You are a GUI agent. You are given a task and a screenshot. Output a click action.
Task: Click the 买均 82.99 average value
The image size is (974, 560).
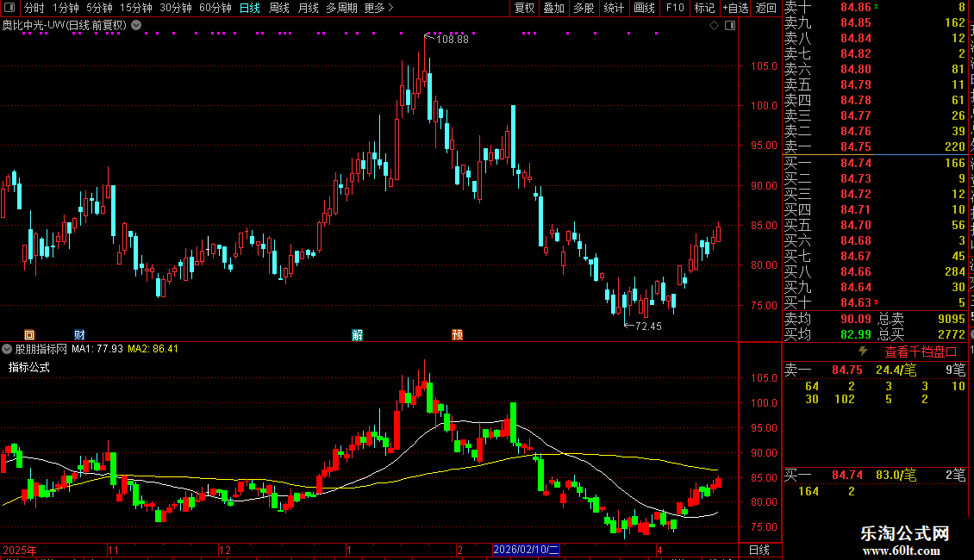(856, 334)
